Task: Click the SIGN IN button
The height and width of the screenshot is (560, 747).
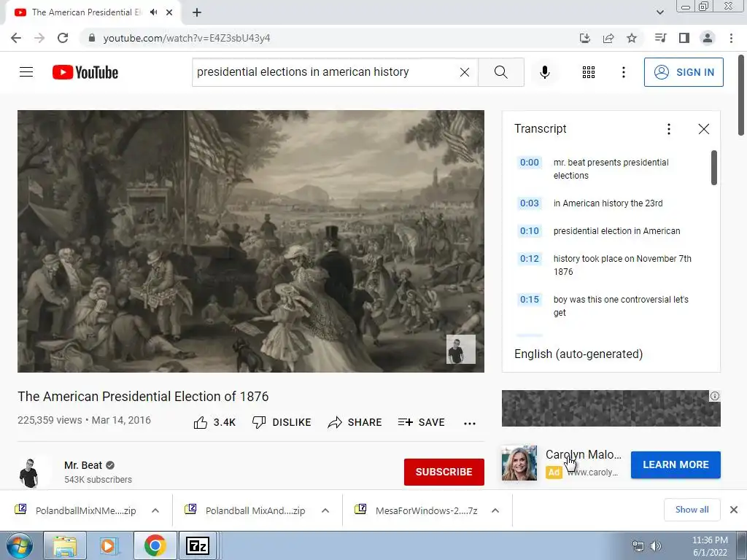Action: (x=684, y=72)
